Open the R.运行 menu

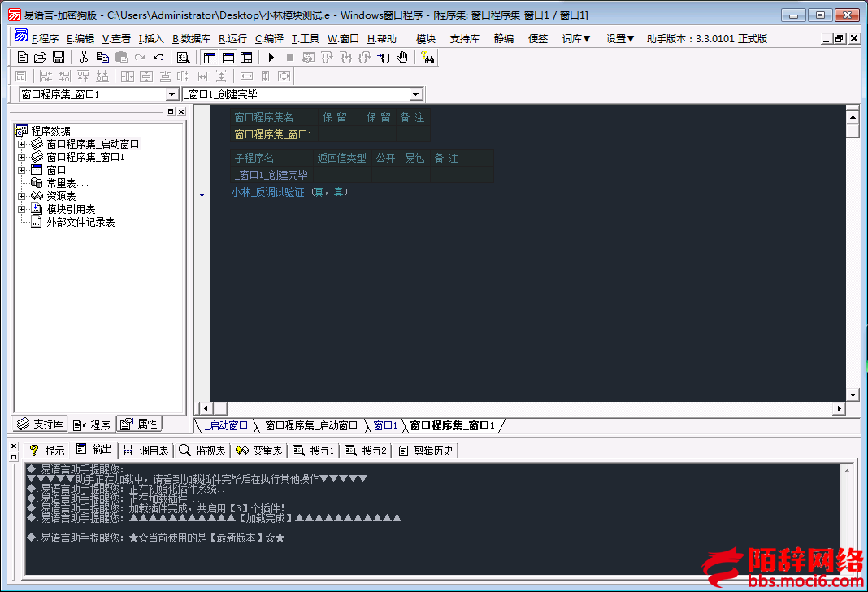pos(232,39)
